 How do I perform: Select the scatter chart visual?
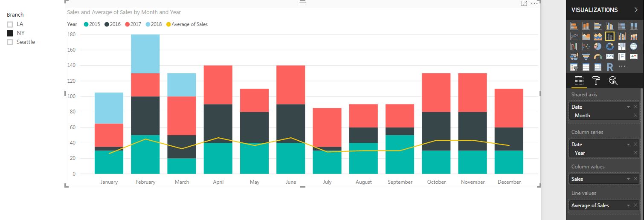click(x=586, y=46)
